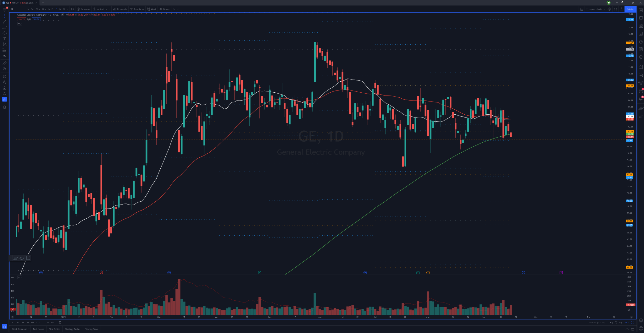
Task: Open the ideas lightbulb panel
Action: [641, 57]
